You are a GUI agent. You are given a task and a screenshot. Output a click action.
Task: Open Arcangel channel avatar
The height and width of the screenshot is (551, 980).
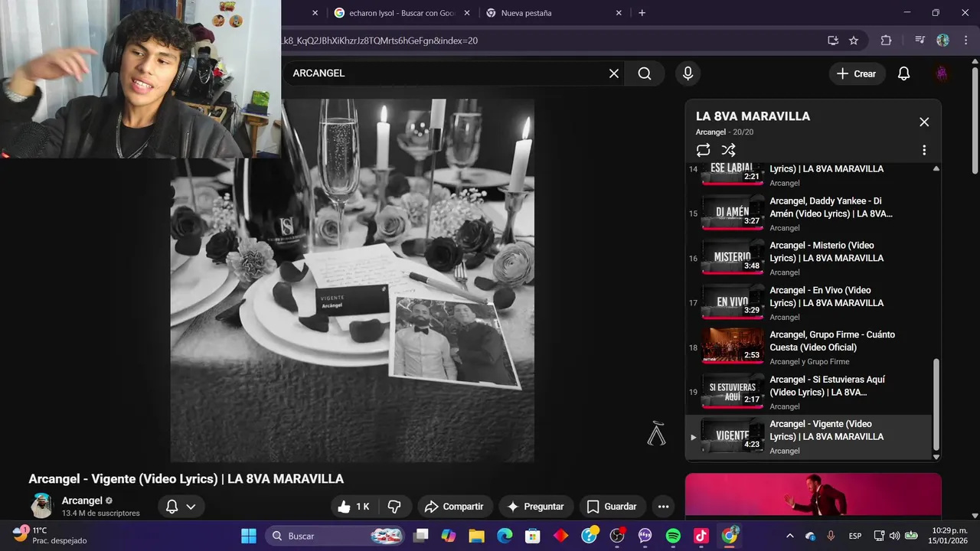tap(41, 506)
